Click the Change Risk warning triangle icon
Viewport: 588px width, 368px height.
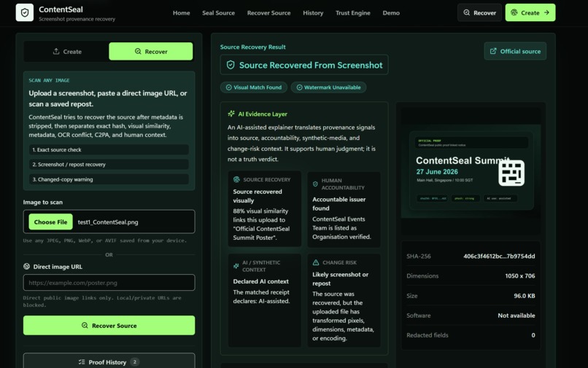pos(316,262)
